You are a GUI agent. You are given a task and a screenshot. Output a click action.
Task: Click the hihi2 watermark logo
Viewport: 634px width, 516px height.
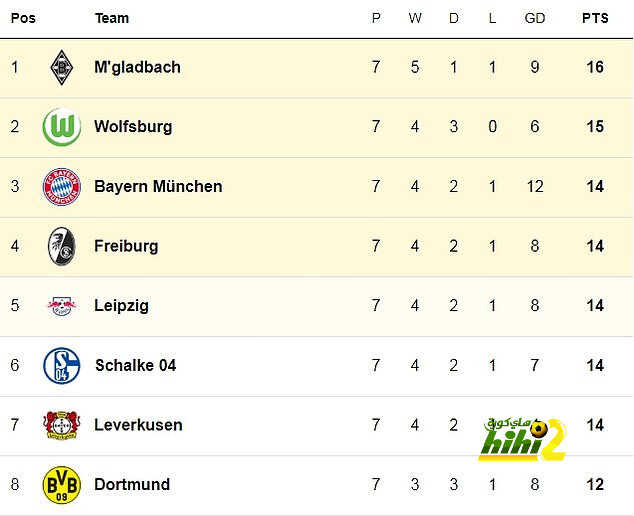tap(522, 439)
